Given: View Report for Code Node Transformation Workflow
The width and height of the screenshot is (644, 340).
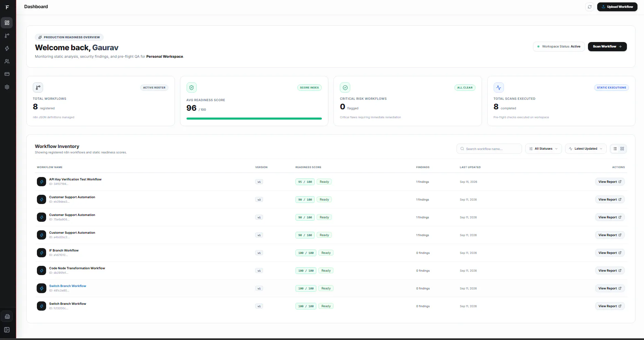Looking at the screenshot, I should point(610,271).
